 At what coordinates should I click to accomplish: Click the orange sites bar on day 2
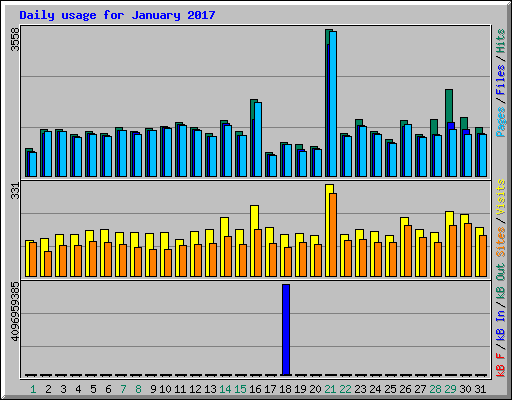(48, 264)
